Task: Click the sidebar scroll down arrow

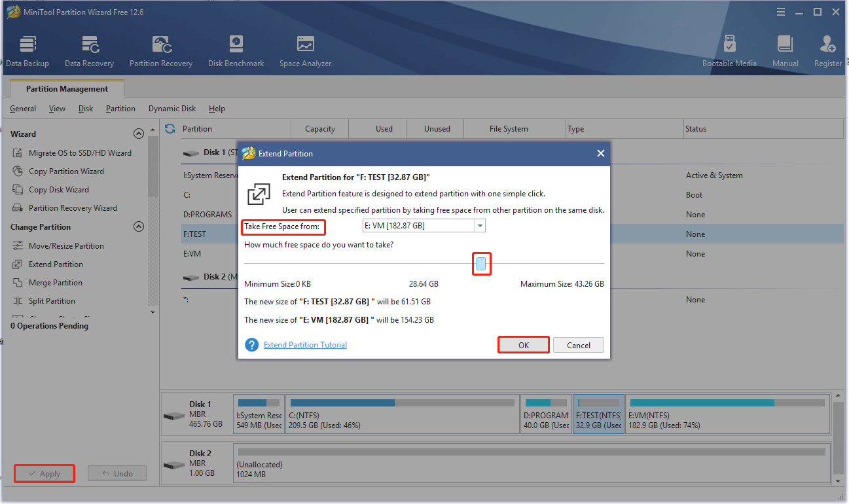Action: coord(153,312)
